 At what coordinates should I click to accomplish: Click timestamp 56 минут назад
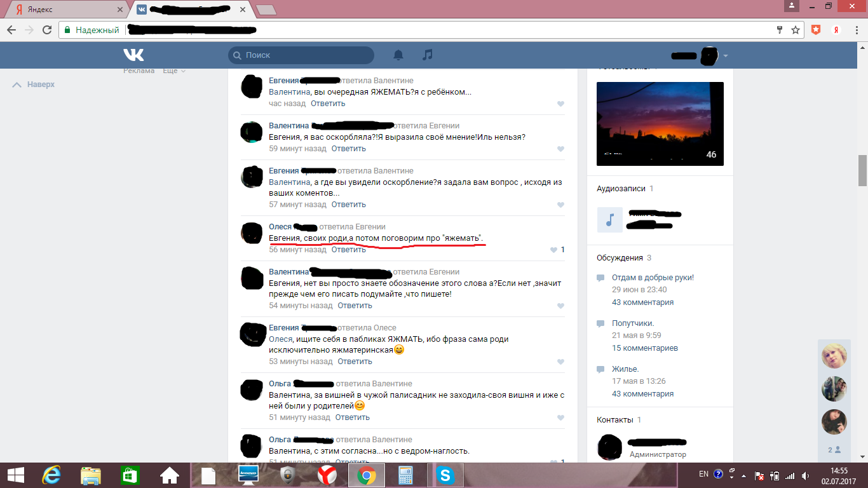click(297, 250)
